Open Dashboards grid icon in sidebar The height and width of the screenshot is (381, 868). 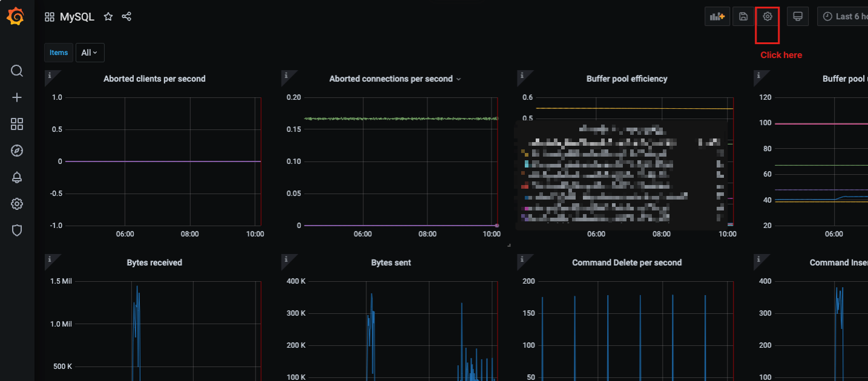coord(17,124)
